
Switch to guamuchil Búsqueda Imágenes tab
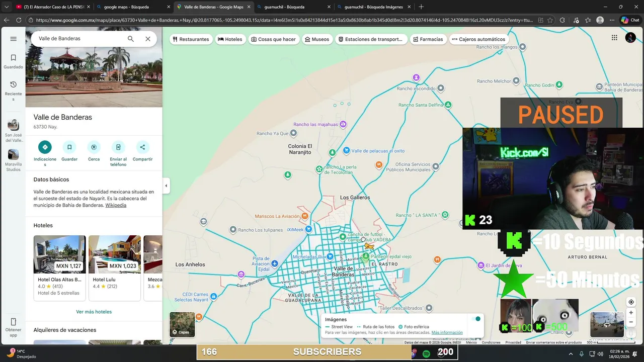[374, 7]
